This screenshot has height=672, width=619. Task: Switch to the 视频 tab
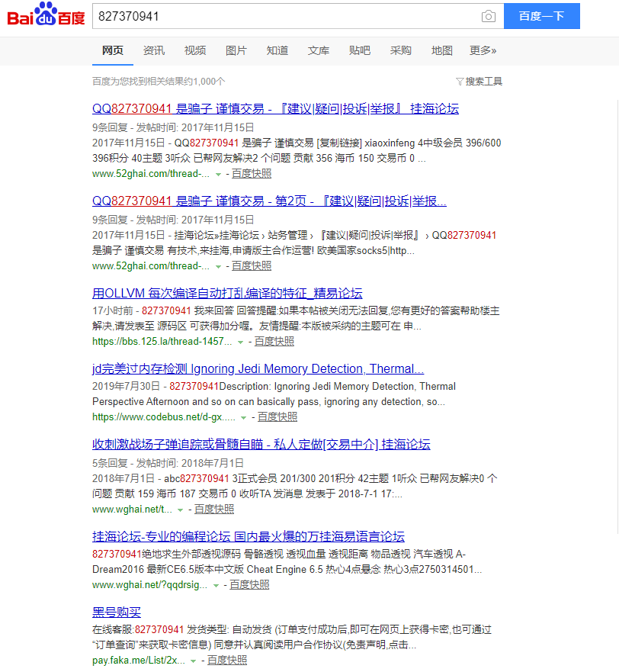pos(195,50)
